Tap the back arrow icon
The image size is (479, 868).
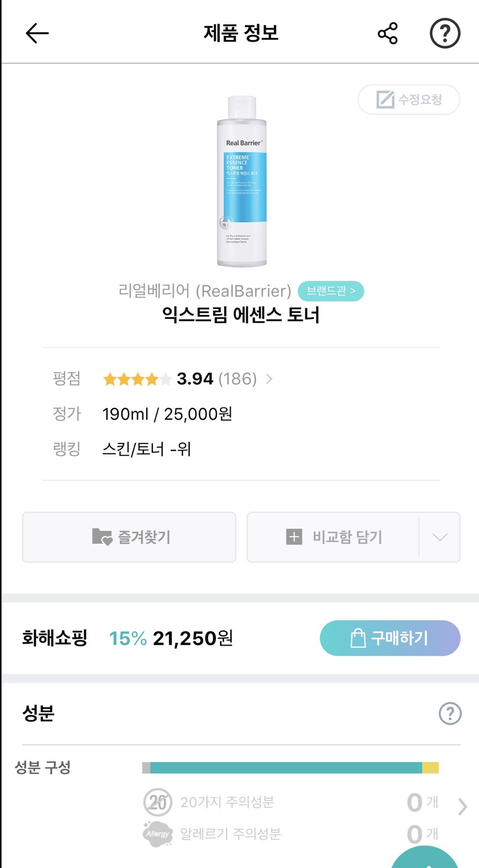pos(37,33)
